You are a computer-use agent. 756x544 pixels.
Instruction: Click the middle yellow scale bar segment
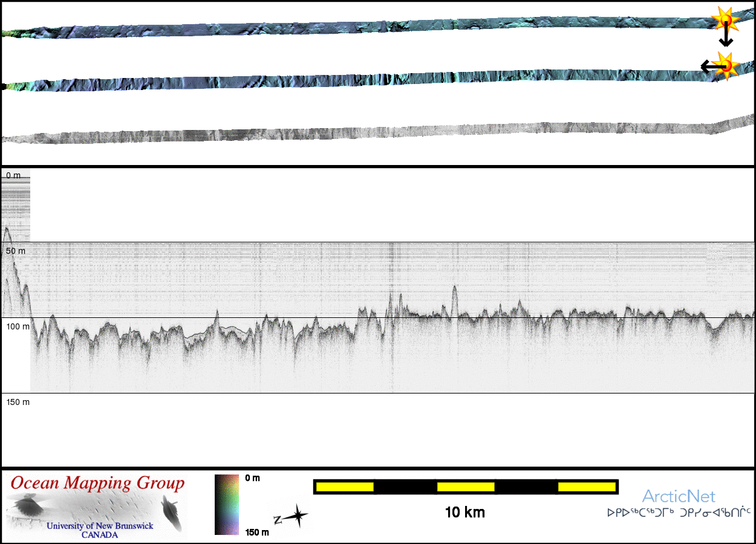(x=465, y=487)
